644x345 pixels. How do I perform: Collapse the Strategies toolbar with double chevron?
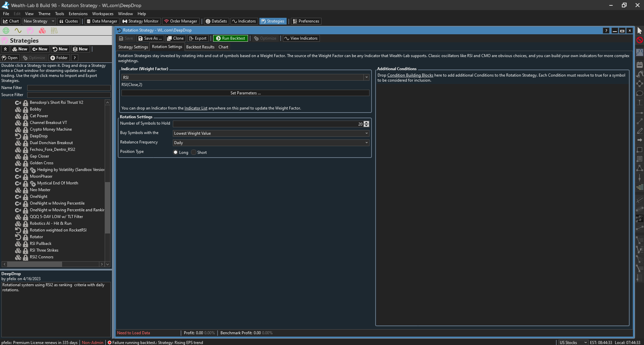pos(5,49)
